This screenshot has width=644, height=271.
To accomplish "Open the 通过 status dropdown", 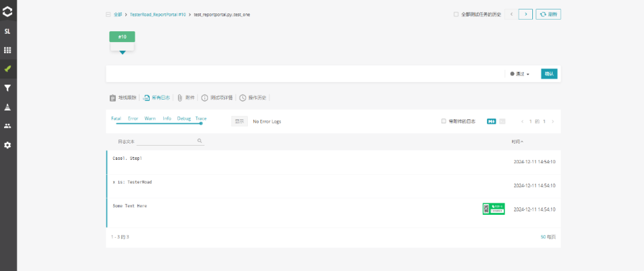I will coord(519,74).
